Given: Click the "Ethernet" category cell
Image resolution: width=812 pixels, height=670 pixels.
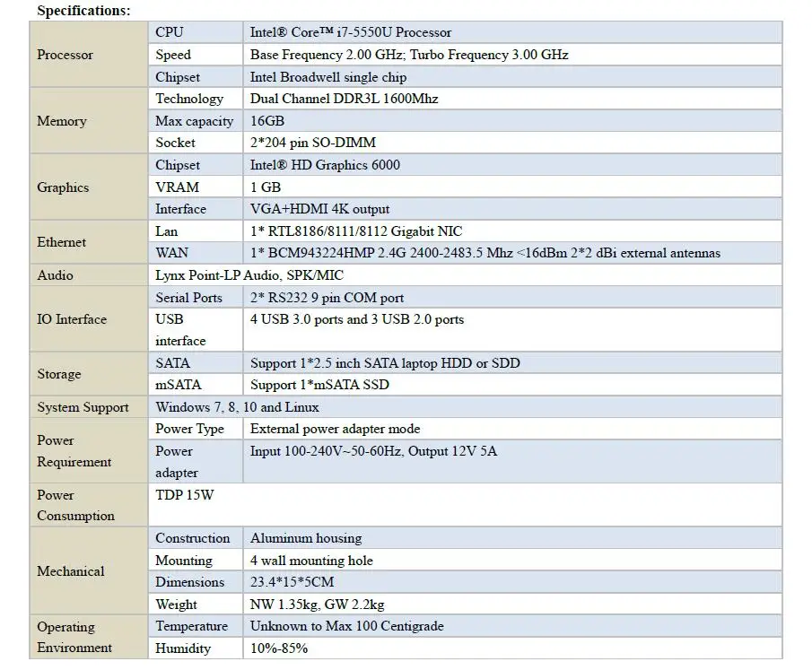Looking at the screenshot, I should coord(89,242).
